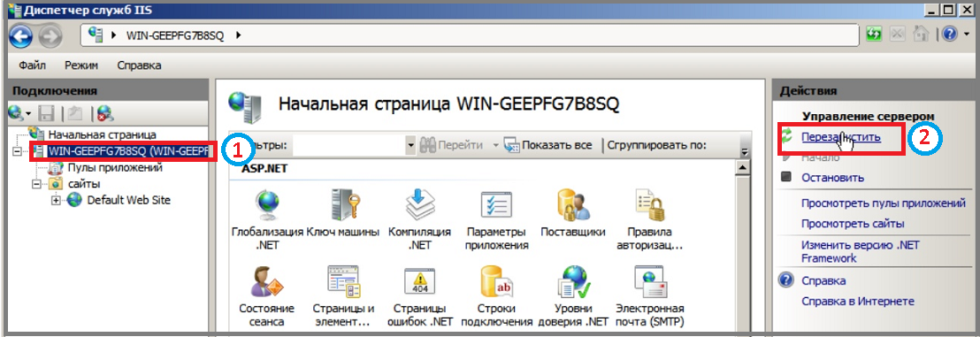980x337 pixels.
Task: Click Просмотреть пулы приложений link
Action: coord(883,203)
